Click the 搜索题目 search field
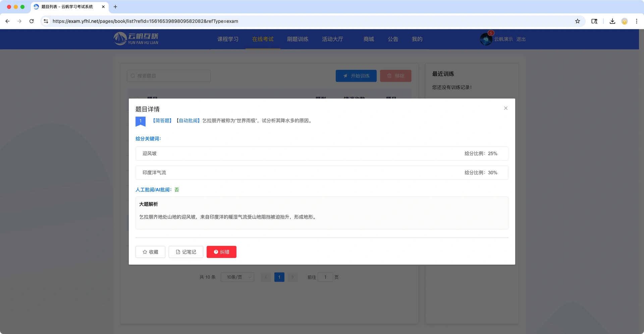This screenshot has width=644, height=334. [x=169, y=76]
